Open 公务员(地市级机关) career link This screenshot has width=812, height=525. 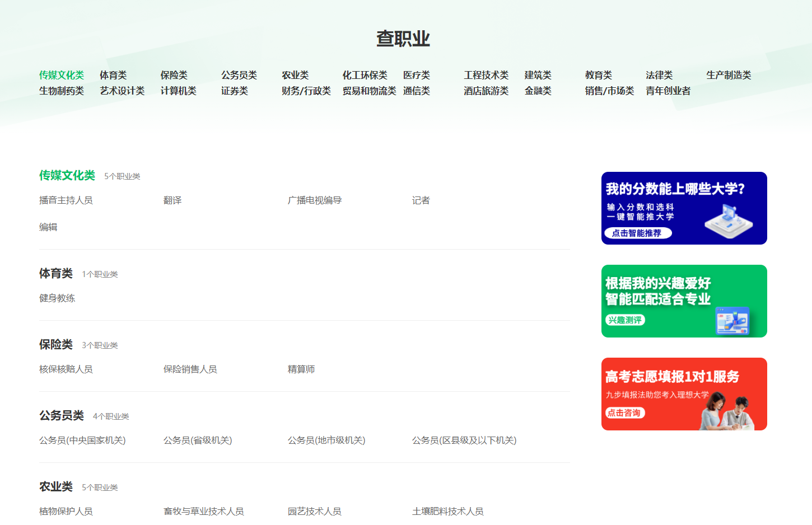[326, 440]
